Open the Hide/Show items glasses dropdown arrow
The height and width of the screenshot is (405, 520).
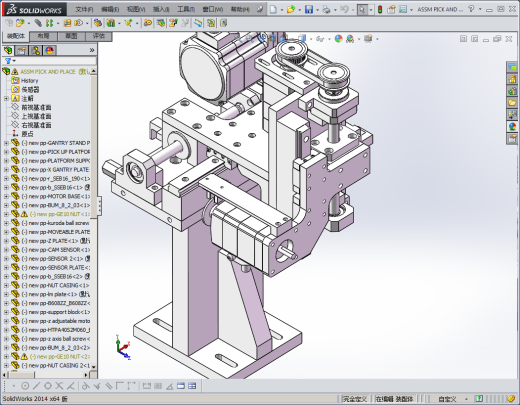pyautogui.click(x=329, y=39)
